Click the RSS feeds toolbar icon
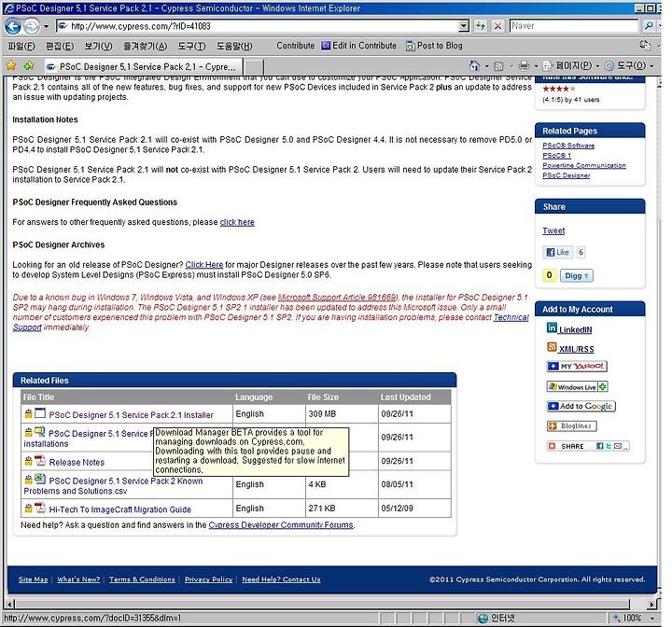This screenshot has width=672, height=627. (x=498, y=66)
